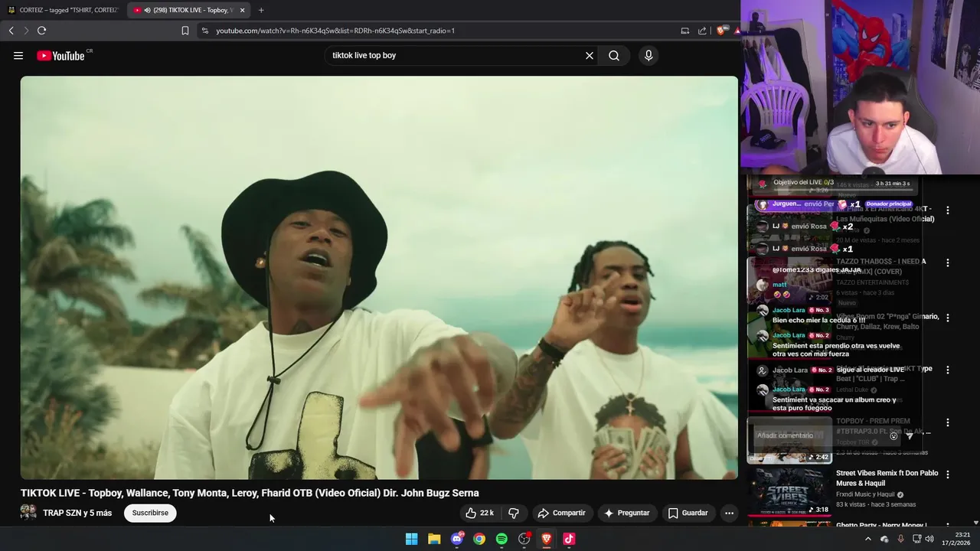Viewport: 980px width, 551px height.
Task: Click the Donador principal badge
Action: point(889,204)
